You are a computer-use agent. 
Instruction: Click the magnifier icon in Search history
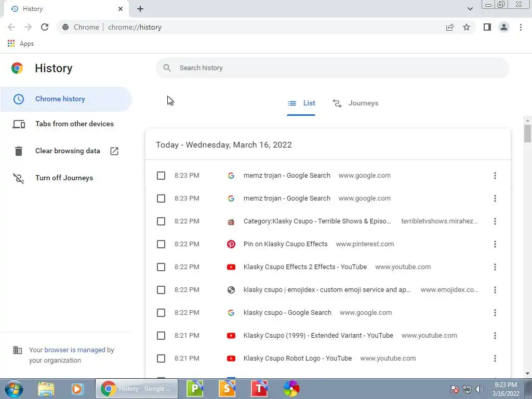[x=167, y=68]
